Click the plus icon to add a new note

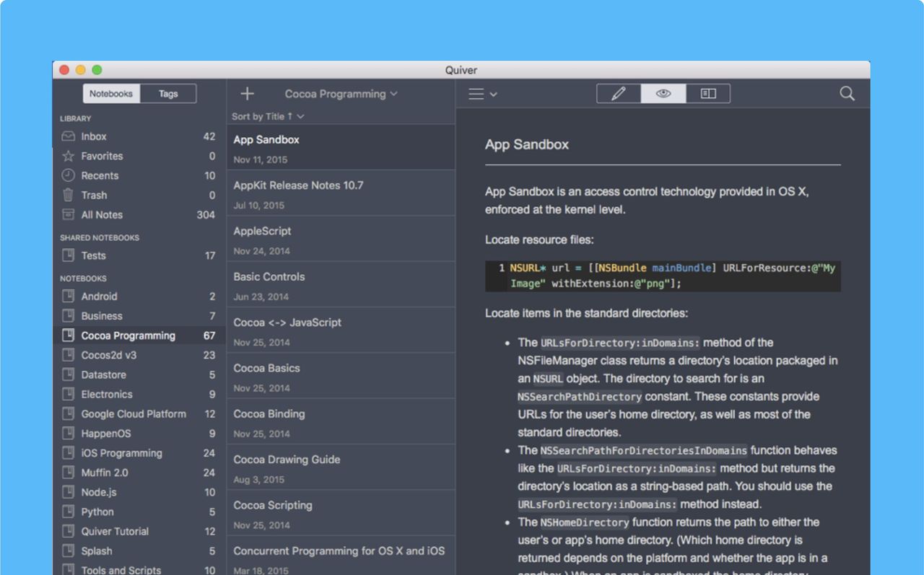click(247, 94)
